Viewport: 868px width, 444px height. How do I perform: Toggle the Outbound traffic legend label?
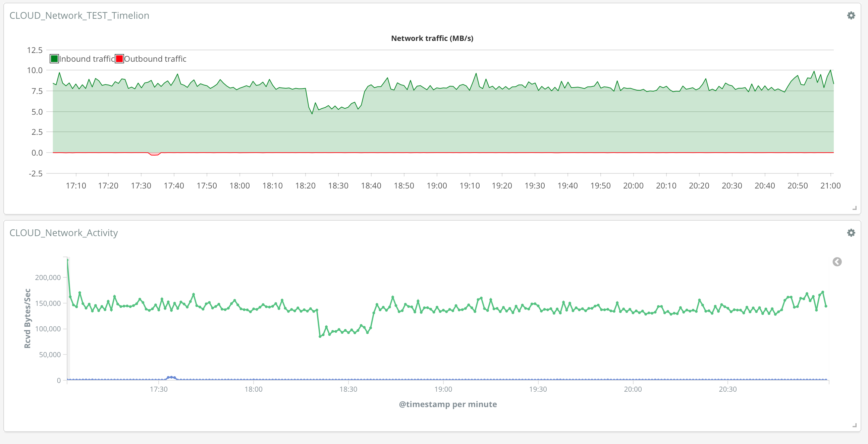(x=155, y=59)
